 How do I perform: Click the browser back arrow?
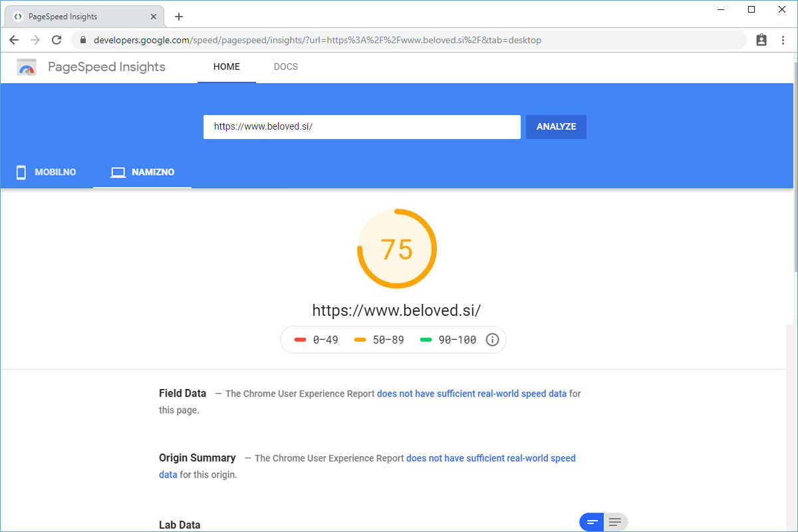(14, 40)
